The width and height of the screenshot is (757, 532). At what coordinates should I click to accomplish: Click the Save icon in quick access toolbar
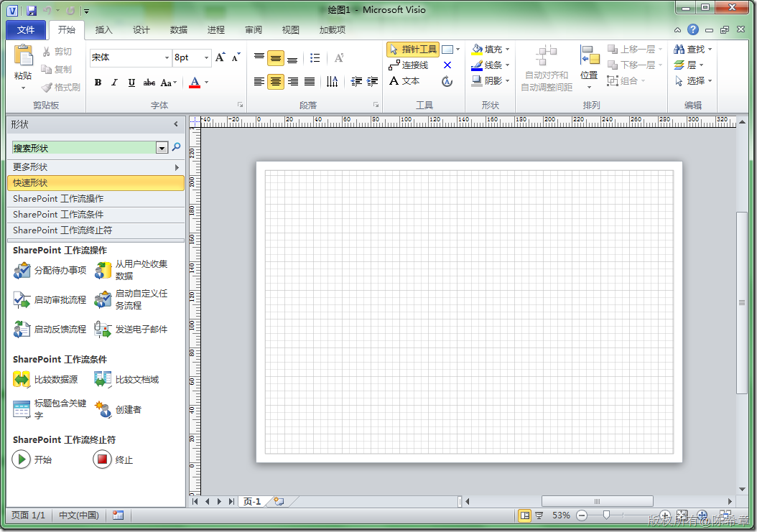coord(32,10)
